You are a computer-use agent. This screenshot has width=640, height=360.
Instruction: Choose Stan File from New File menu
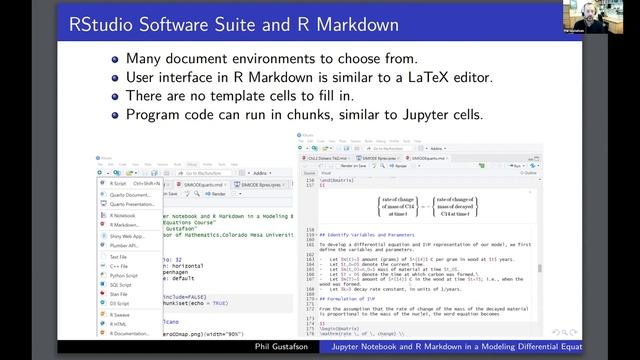[130, 294]
